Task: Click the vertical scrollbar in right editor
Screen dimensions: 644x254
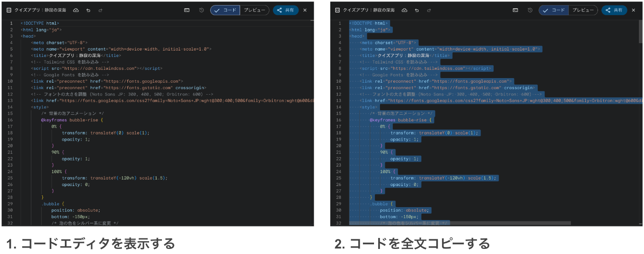Action: pyautogui.click(x=640, y=31)
